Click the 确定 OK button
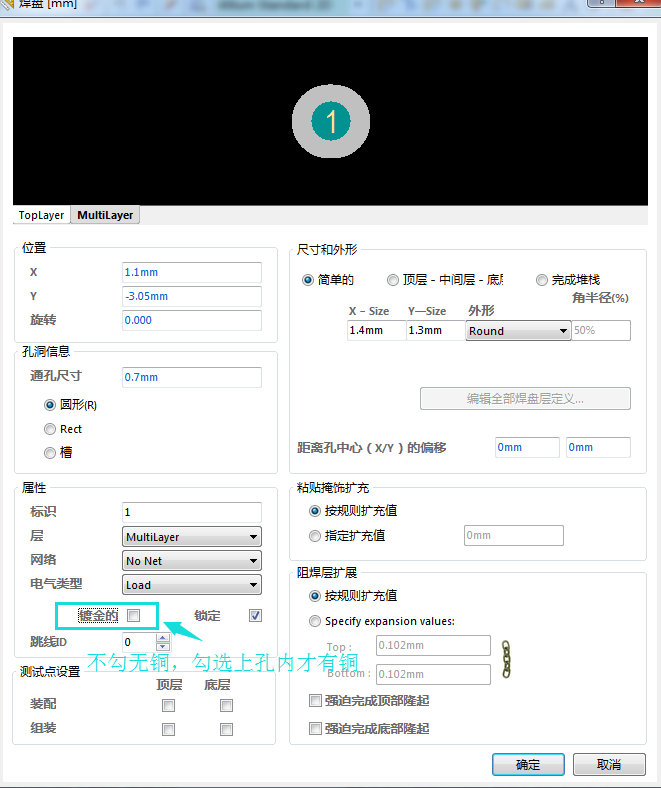This screenshot has height=788, width=661. pyautogui.click(x=528, y=764)
